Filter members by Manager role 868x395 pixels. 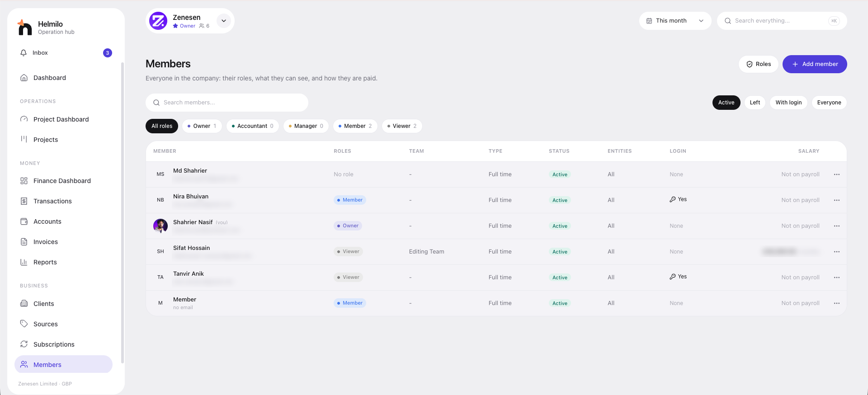[306, 126]
